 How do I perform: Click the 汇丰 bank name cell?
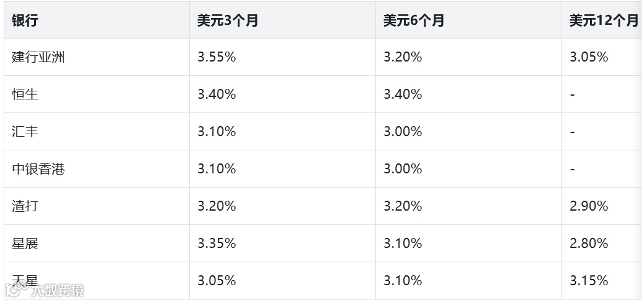click(x=25, y=132)
